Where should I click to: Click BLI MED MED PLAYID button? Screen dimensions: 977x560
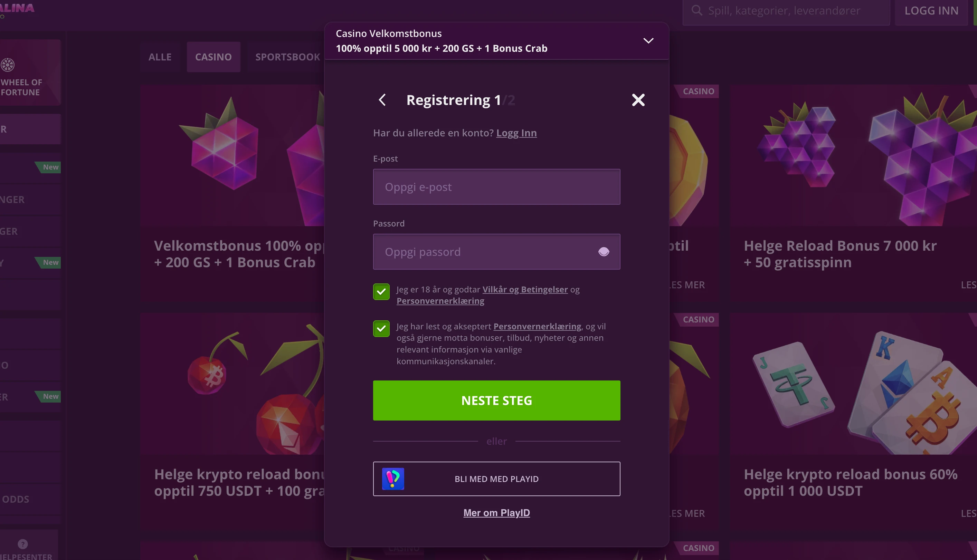click(x=496, y=479)
